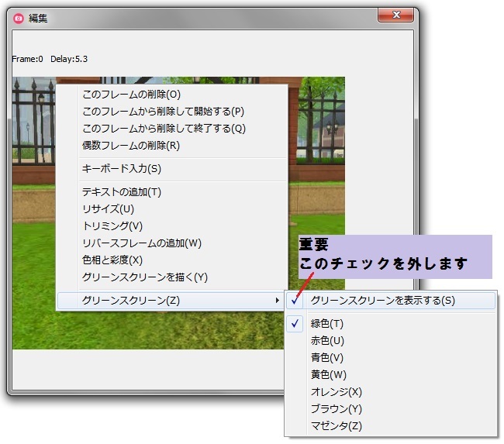Select マゼンタ(Z) color option
Image resolution: width=504 pixels, height=444 pixels.
(x=391, y=426)
